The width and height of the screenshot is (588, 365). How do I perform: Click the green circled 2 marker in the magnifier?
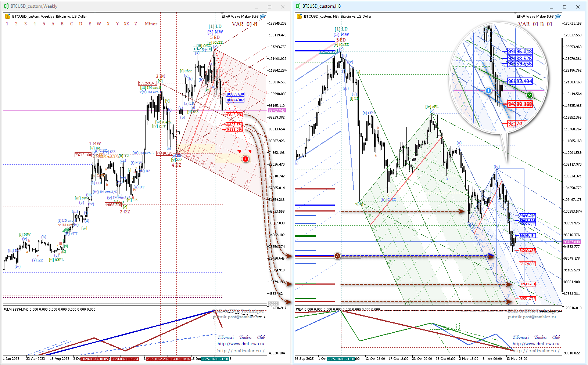pos(530,95)
